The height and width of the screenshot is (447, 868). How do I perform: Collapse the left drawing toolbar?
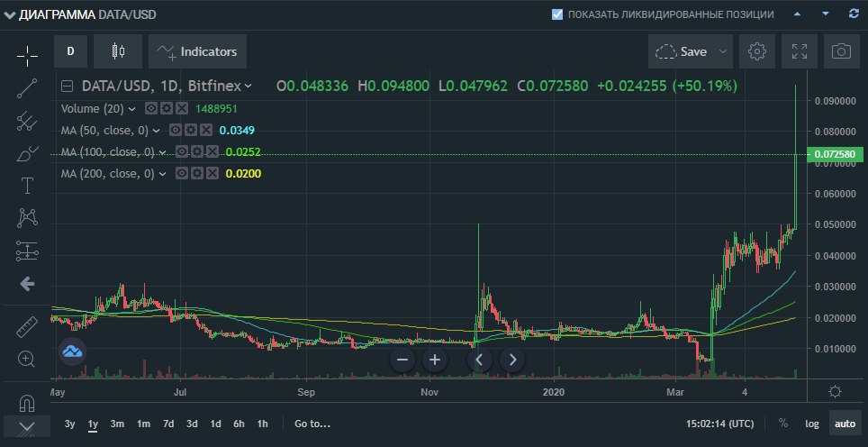27,427
